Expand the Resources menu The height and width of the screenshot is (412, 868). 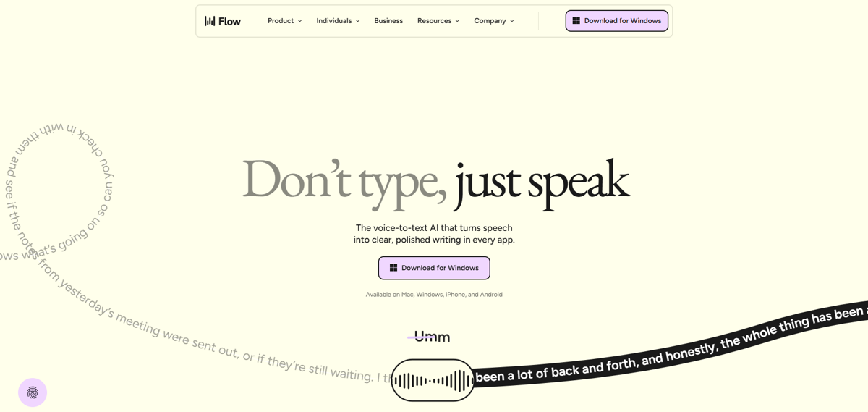438,21
